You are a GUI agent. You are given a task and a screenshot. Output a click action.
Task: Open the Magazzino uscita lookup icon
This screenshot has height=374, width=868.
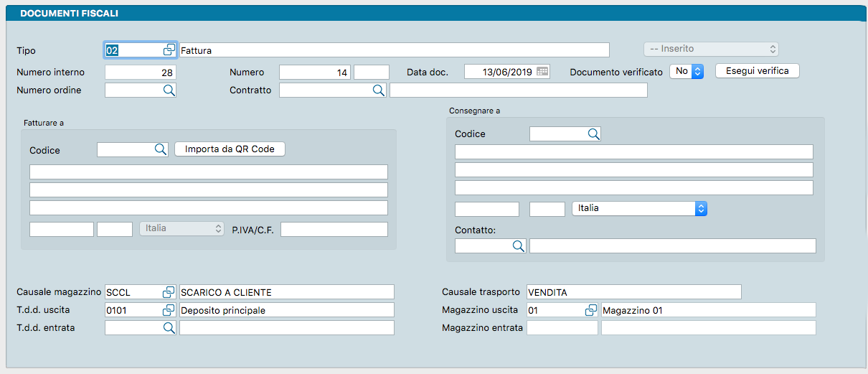click(590, 310)
